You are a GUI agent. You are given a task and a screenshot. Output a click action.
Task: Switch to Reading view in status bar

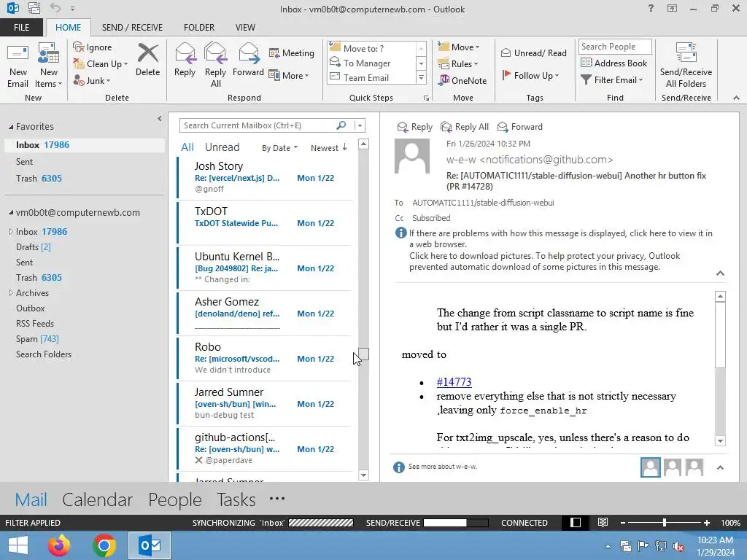click(603, 522)
